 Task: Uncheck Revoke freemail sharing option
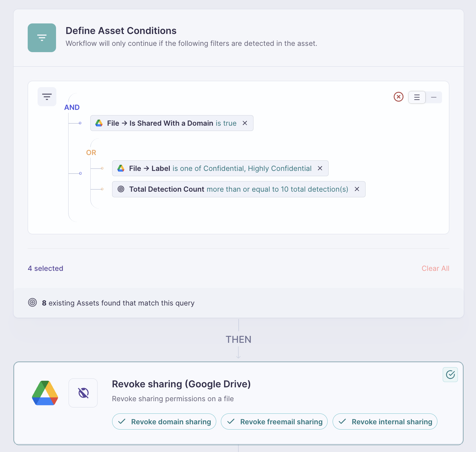pyautogui.click(x=274, y=422)
